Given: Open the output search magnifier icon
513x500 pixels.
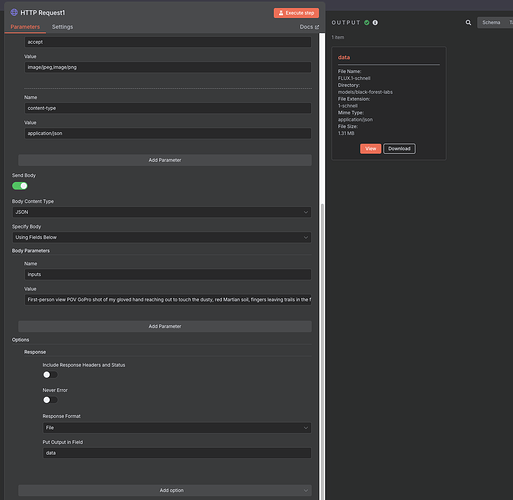Looking at the screenshot, I should 468,23.
